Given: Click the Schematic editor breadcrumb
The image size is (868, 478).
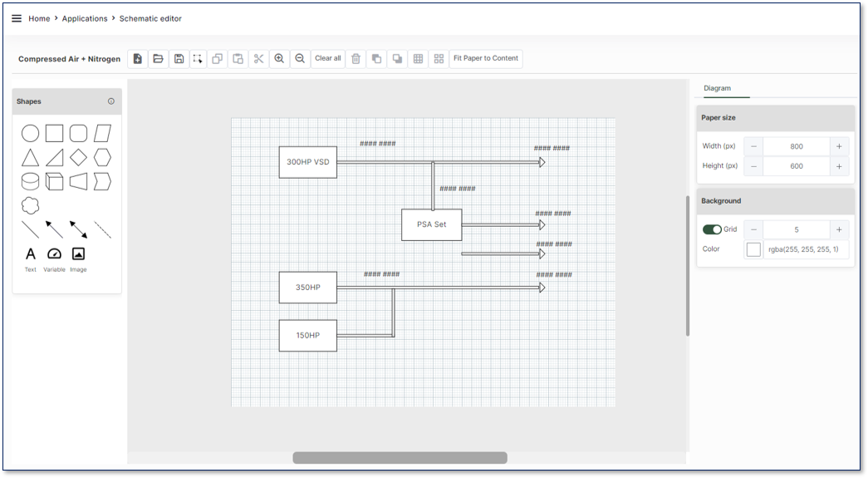Looking at the screenshot, I should [x=150, y=18].
